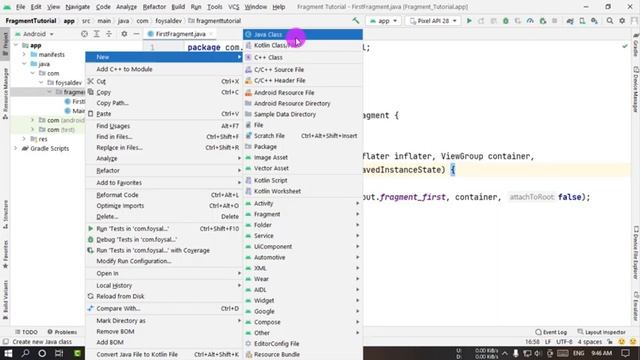Open the Layout Inspector button

(602, 332)
